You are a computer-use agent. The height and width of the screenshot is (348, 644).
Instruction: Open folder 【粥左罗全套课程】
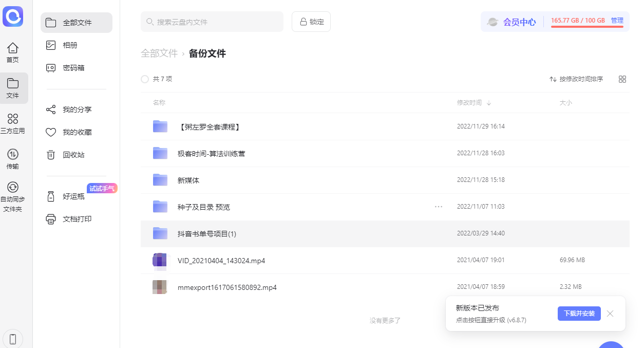tap(210, 127)
